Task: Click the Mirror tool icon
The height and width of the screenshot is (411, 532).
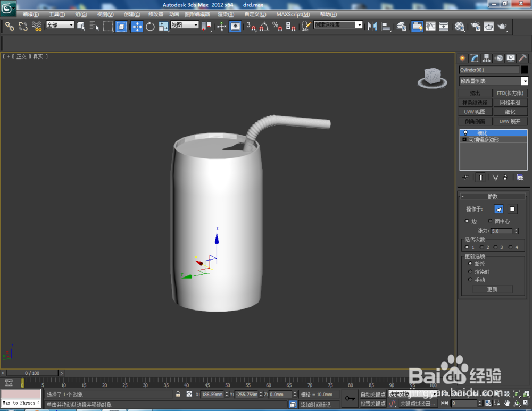Action: (372, 27)
